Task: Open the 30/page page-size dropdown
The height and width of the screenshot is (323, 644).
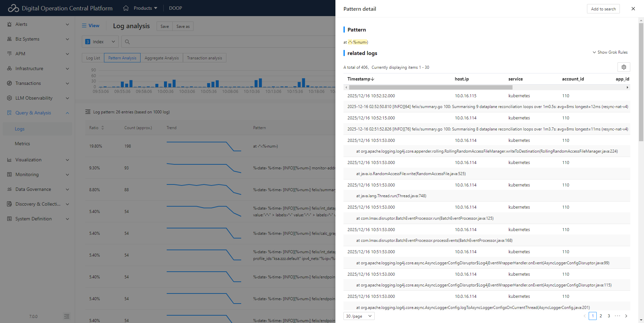Action: coord(359,316)
